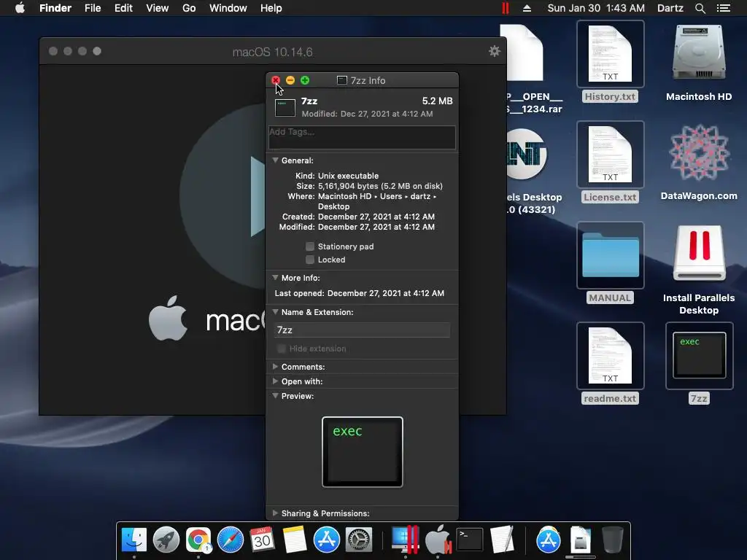Click the Add Tags field

pos(362,137)
